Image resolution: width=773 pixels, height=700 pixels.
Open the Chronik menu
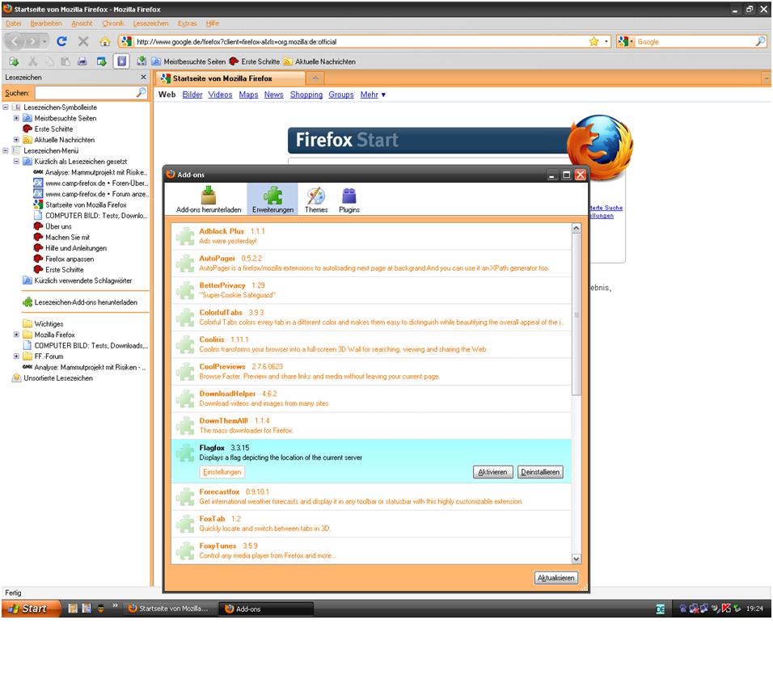point(113,23)
